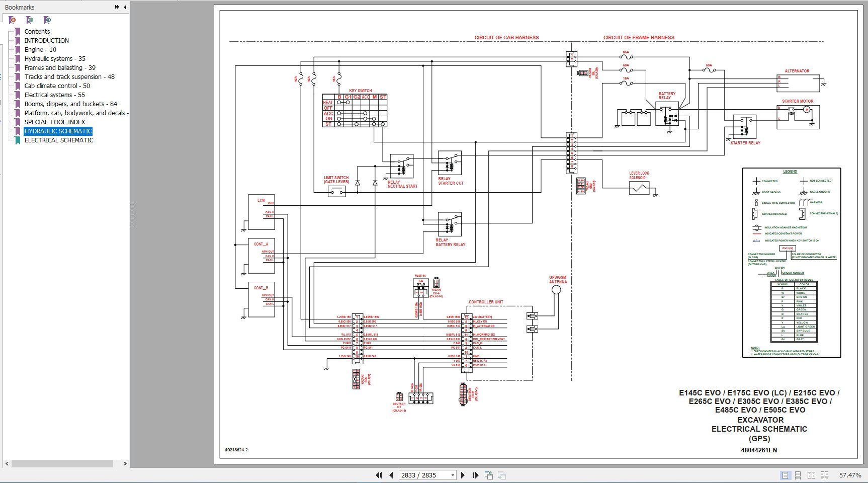The image size is (868, 483).
Task: Click the add new bookmark icon
Action: click(30, 20)
